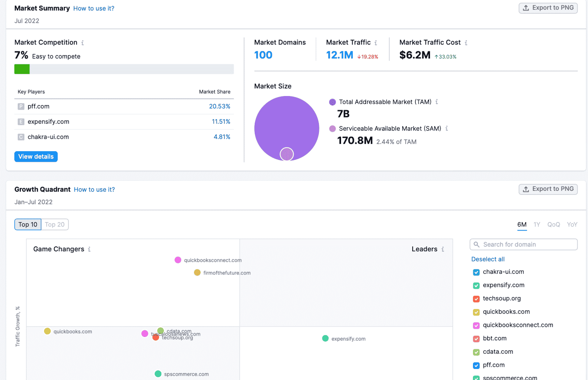
Task: Click the Market Traffic value 12.1M
Action: click(340, 55)
